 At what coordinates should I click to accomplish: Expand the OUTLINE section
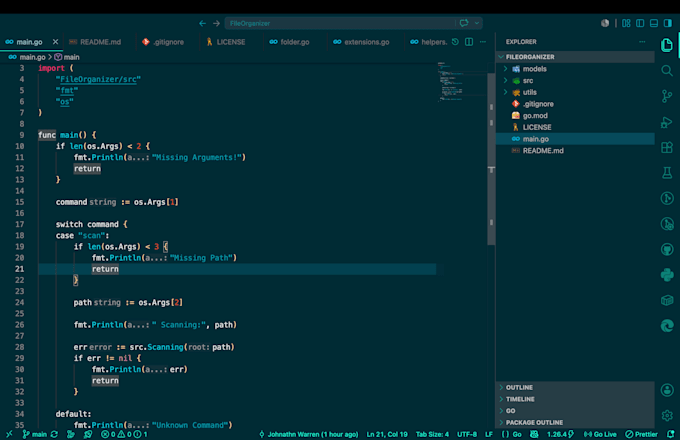coord(575,387)
